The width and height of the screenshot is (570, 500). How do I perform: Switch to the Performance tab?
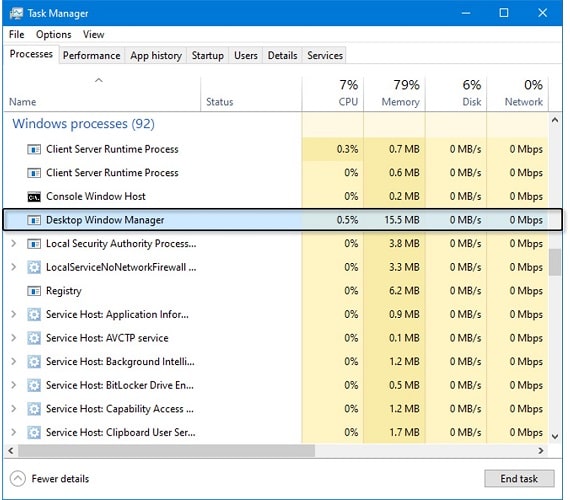92,56
